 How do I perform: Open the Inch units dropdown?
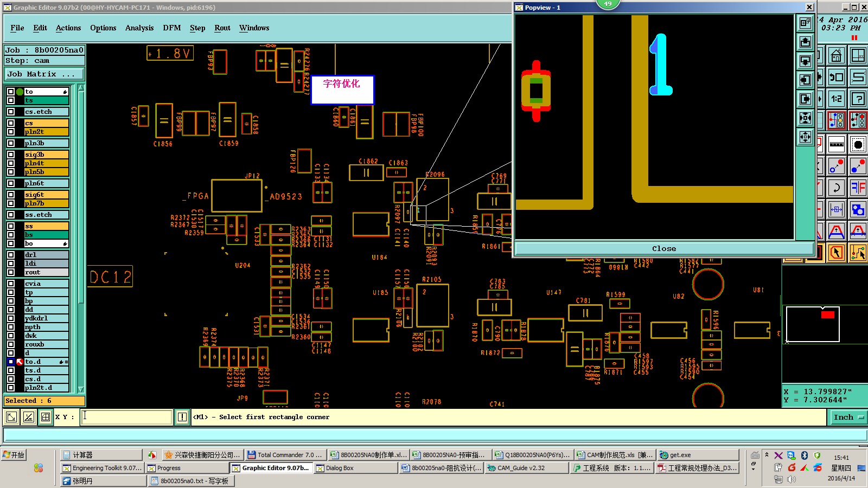848,417
